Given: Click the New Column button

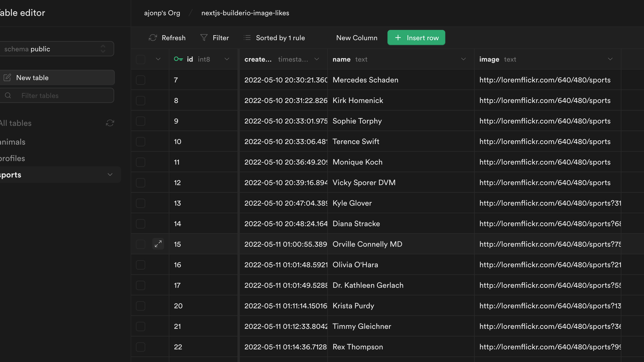Looking at the screenshot, I should point(357,38).
